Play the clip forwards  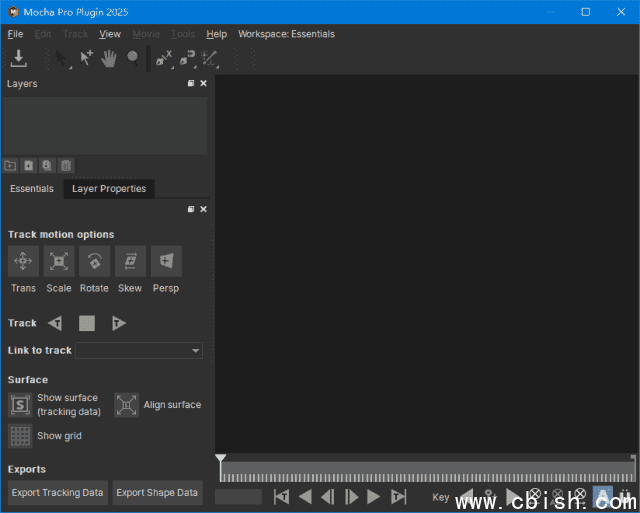pyautogui.click(x=373, y=497)
